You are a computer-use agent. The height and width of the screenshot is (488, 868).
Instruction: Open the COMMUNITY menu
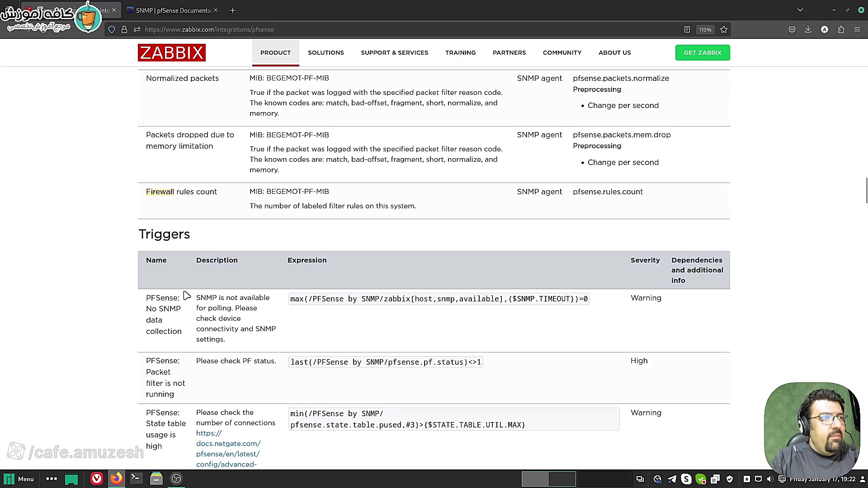562,52
